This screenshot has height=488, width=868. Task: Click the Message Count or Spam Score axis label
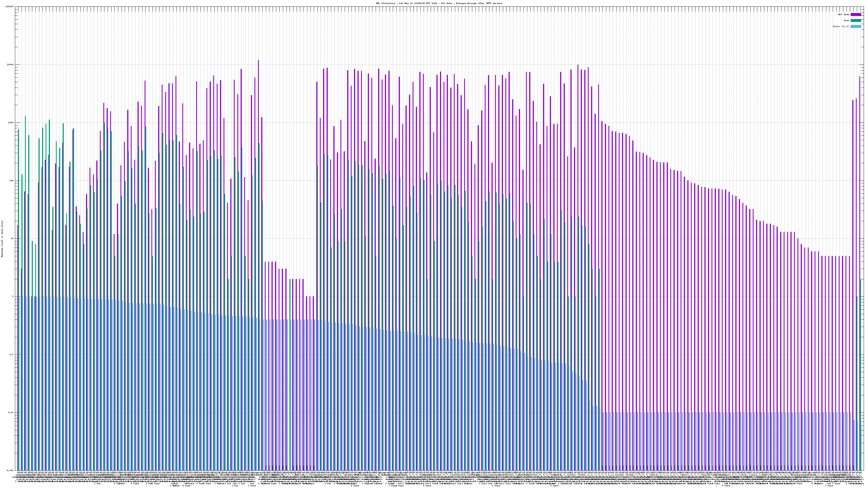(2, 239)
